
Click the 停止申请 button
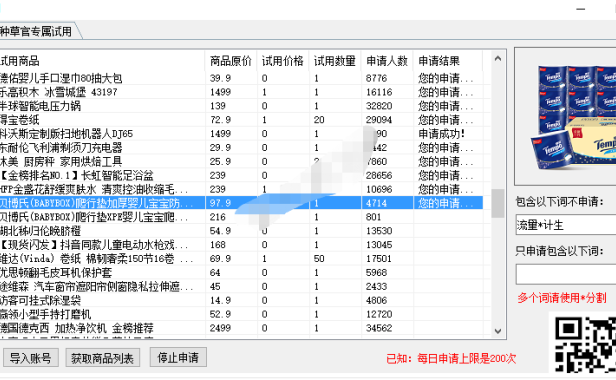(178, 357)
